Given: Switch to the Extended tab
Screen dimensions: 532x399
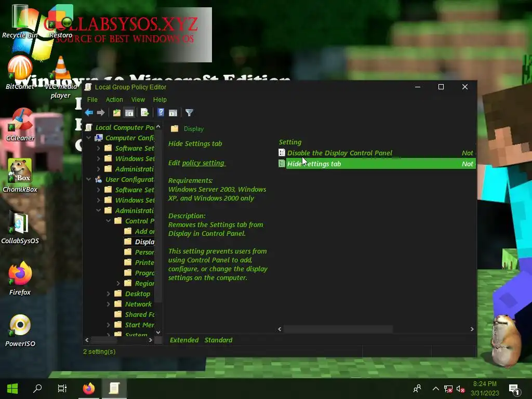Looking at the screenshot, I should (184, 340).
